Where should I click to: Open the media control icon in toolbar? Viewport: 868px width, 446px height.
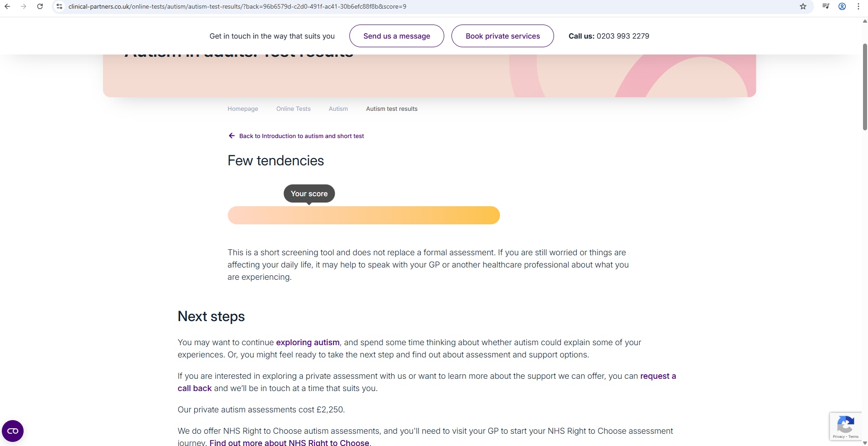[x=826, y=6]
